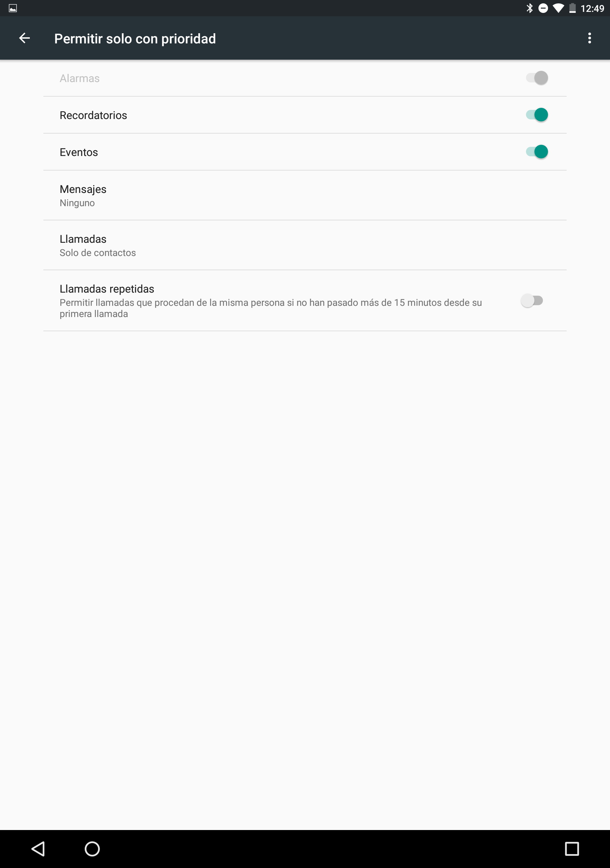Turn off the Eventos switch
This screenshot has height=868, width=610.
537,152
